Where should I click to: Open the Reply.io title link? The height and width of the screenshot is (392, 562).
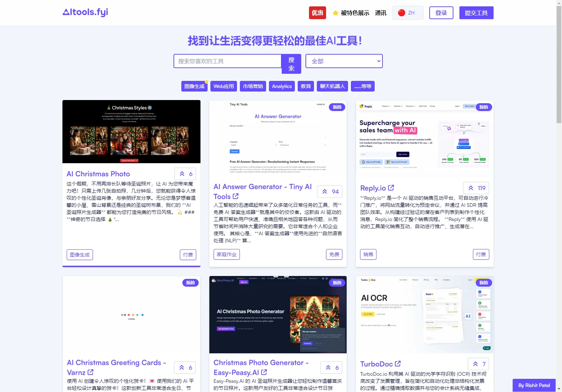point(373,188)
